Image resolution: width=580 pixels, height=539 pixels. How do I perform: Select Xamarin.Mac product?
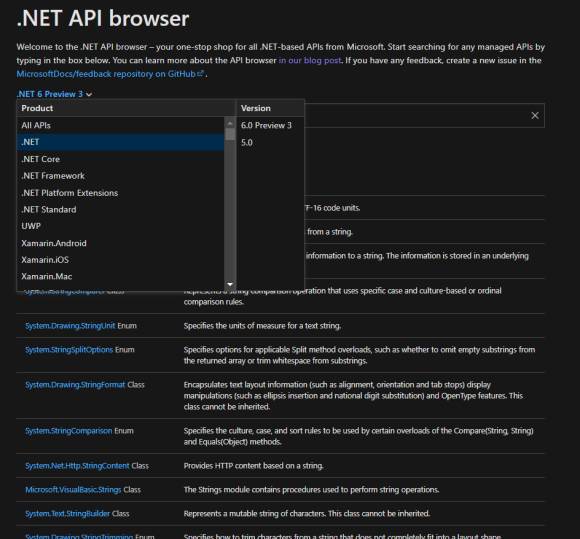(x=120, y=276)
